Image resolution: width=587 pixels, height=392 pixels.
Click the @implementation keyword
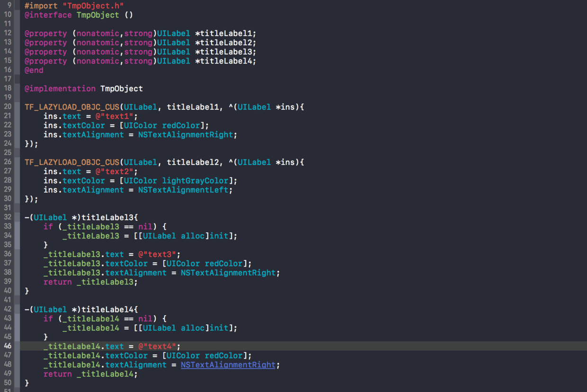(x=60, y=89)
